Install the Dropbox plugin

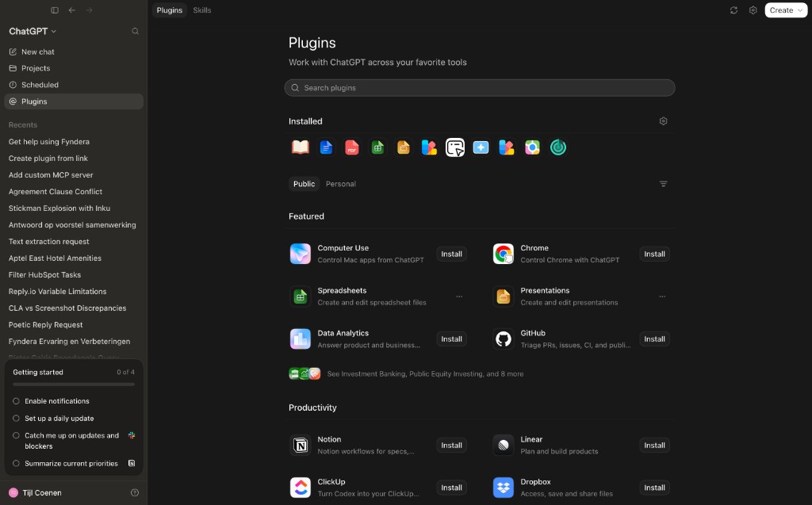click(654, 488)
